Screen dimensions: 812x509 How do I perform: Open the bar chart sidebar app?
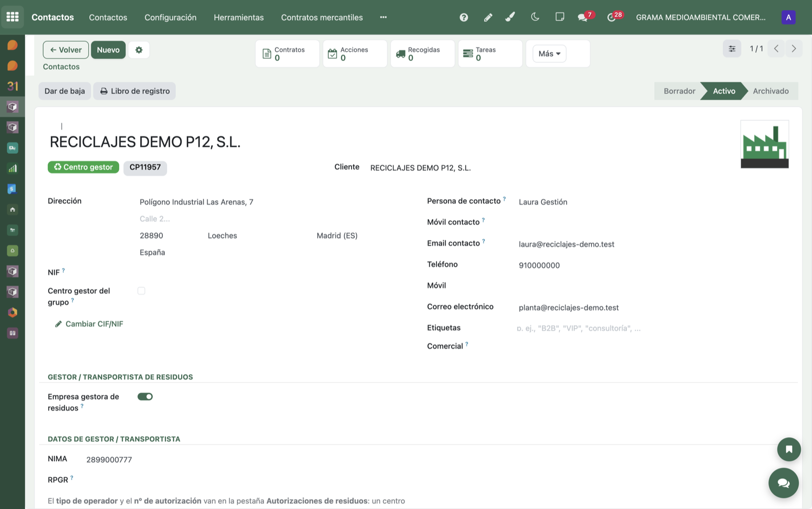(x=12, y=168)
